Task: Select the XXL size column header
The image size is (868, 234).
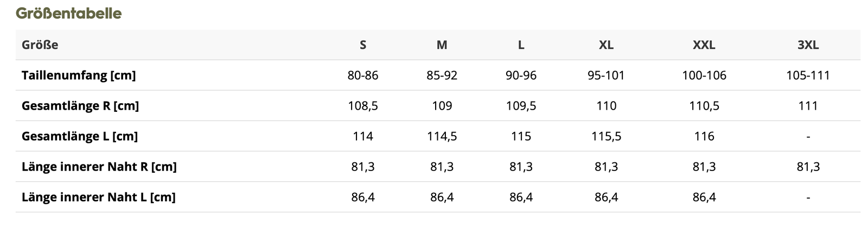Action: 704,45
